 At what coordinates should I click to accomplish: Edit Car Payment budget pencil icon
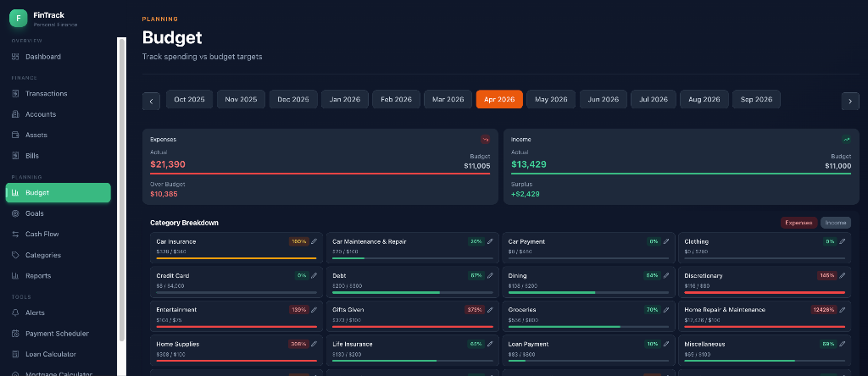[x=666, y=241]
